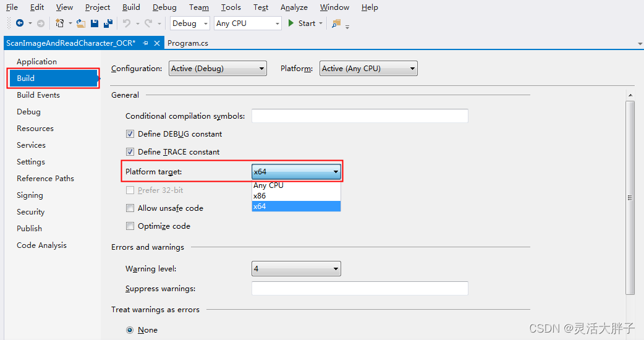Click the Save floppy disk icon

tap(95, 23)
